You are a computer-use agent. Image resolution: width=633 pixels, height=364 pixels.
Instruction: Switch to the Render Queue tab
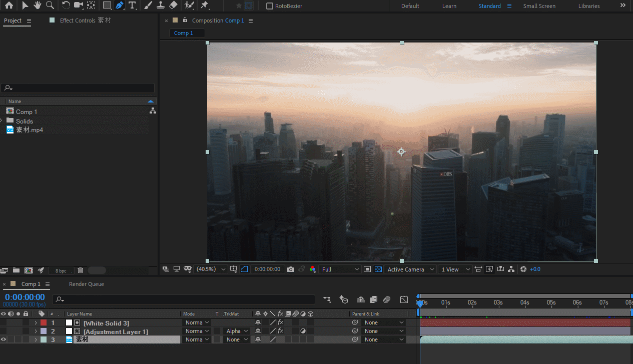pos(86,284)
